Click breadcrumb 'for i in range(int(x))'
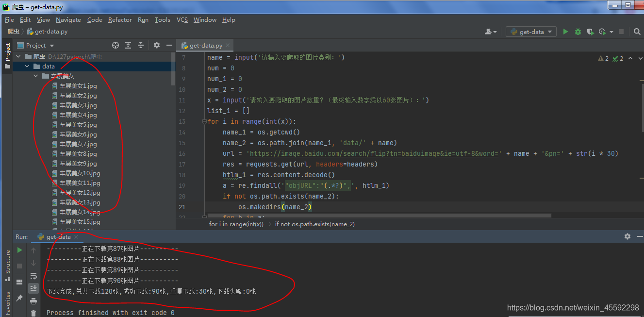The width and height of the screenshot is (644, 317). [x=236, y=224]
